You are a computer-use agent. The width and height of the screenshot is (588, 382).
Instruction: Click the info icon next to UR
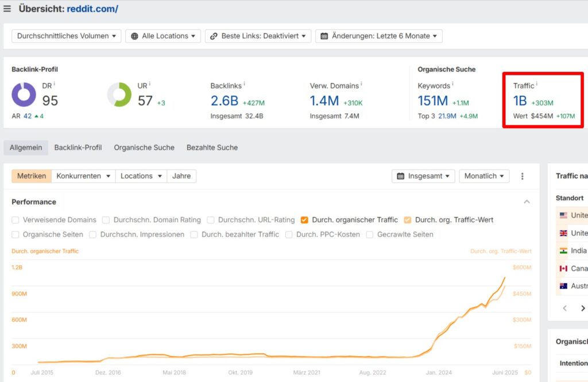point(150,84)
